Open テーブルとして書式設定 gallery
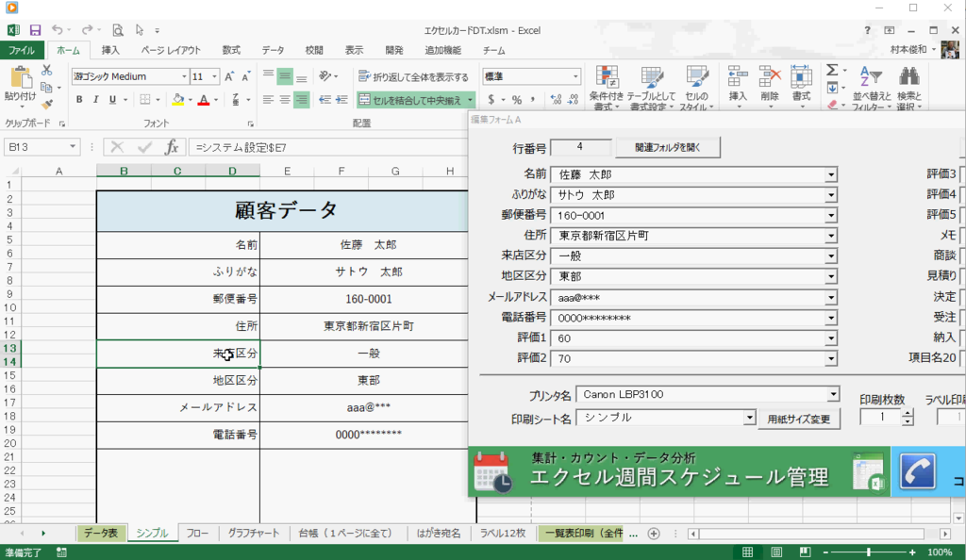The image size is (966, 560). (651, 88)
